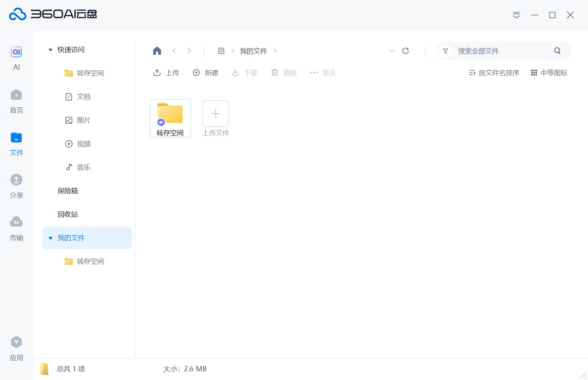The height and width of the screenshot is (380, 588).
Task: Open the 更多 more menu
Action: tap(322, 72)
